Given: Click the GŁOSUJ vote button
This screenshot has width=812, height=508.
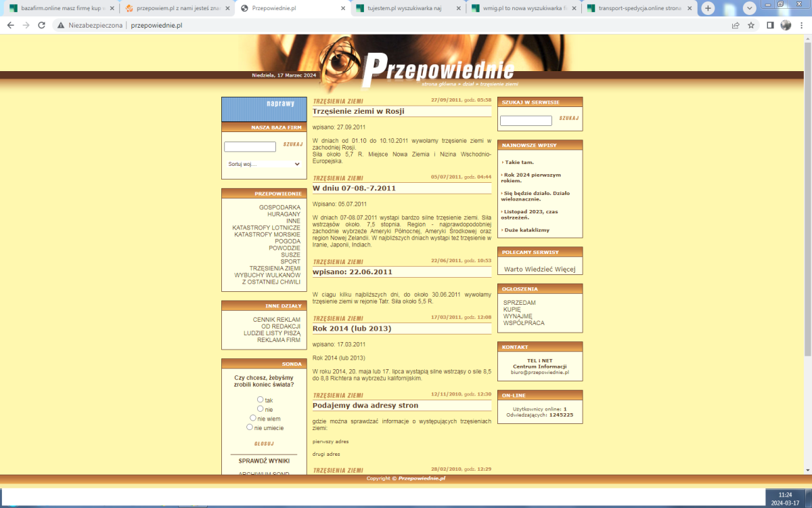Looking at the screenshot, I should pyautogui.click(x=264, y=444).
